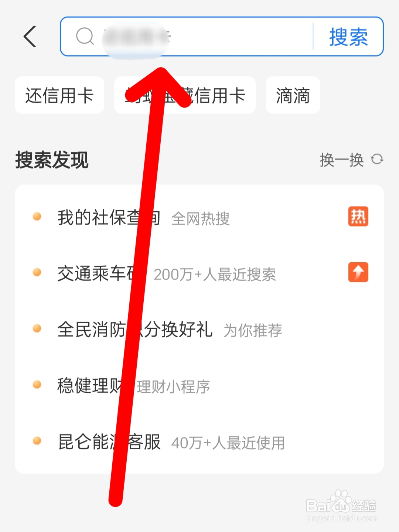Image resolution: width=399 pixels, height=532 pixels.
Task: Click the orange dot beside 昆仑能源客服
Action: (37, 441)
